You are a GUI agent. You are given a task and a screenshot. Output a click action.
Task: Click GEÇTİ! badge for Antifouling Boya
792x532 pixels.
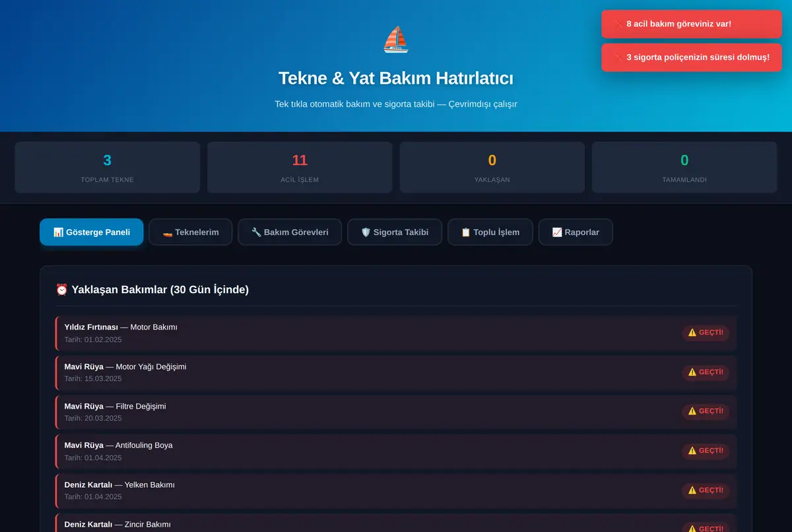pos(706,451)
